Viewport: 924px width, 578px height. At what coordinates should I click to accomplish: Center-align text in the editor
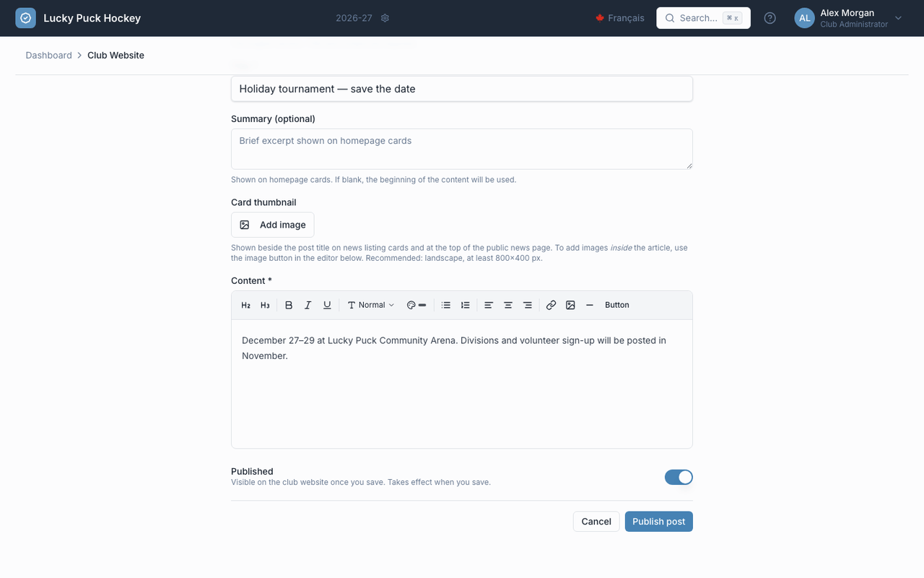pos(508,305)
